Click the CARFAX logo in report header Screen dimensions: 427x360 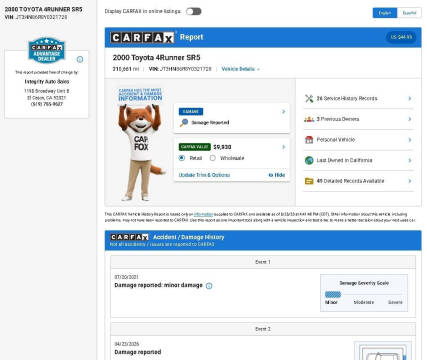(x=142, y=37)
